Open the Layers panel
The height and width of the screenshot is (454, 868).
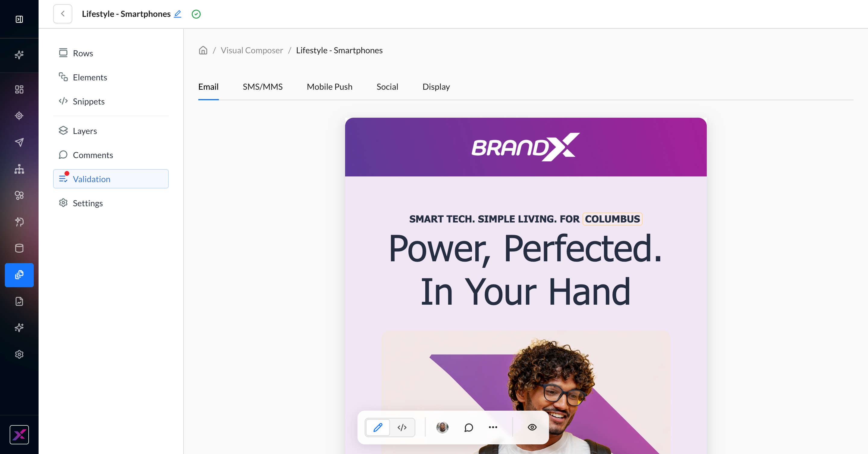click(111, 131)
